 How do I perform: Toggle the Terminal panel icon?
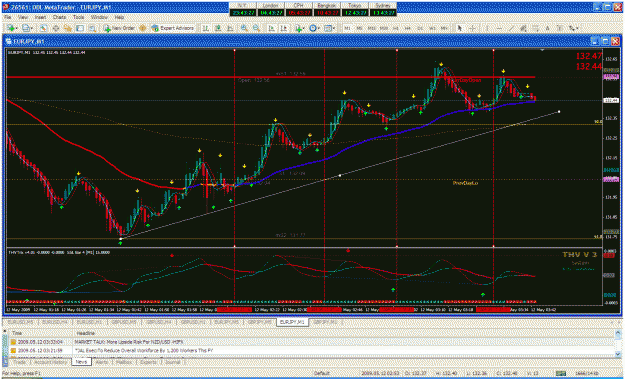coord(80,28)
